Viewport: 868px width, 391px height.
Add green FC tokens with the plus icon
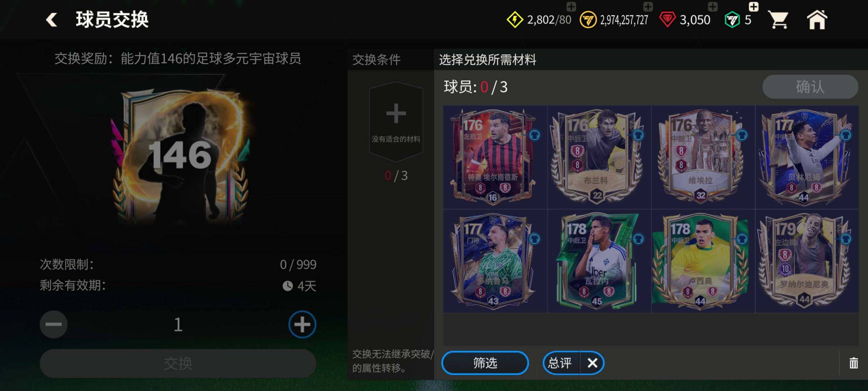click(754, 7)
